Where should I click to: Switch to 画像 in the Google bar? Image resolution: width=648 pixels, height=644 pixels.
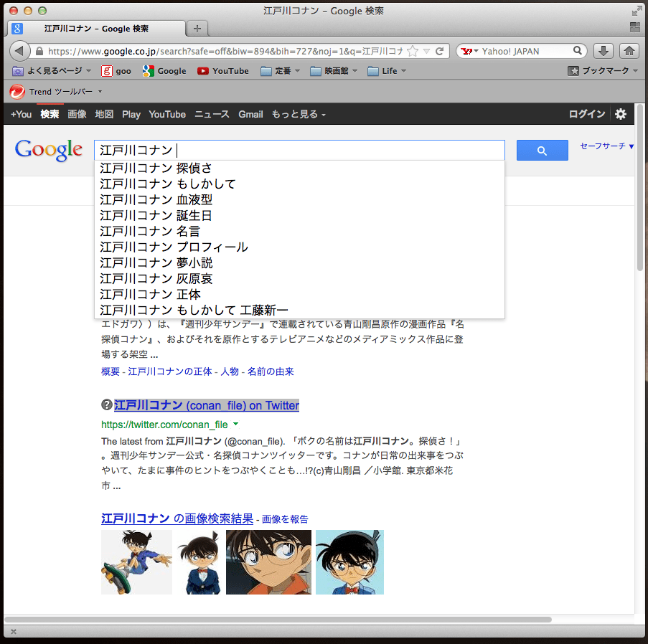(77, 114)
